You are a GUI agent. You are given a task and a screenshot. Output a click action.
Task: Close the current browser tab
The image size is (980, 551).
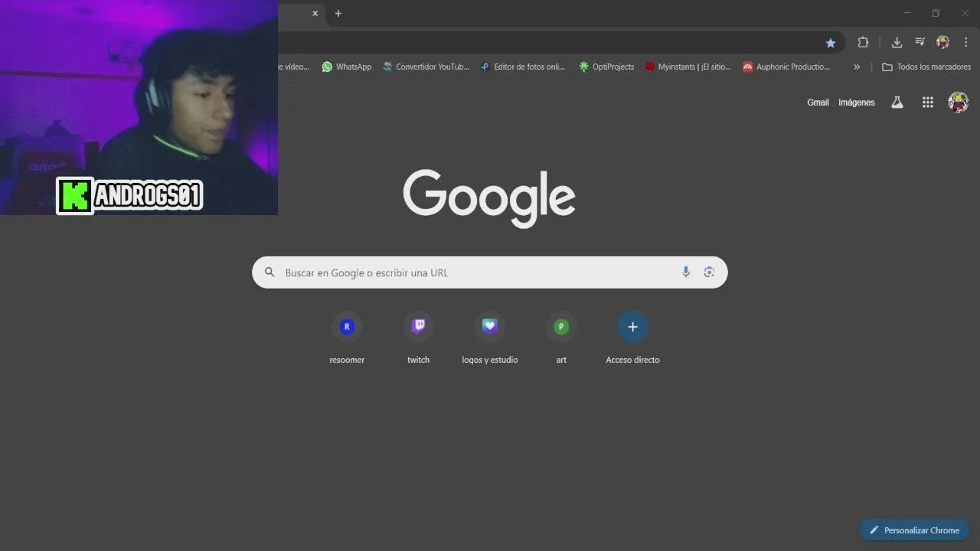[315, 13]
